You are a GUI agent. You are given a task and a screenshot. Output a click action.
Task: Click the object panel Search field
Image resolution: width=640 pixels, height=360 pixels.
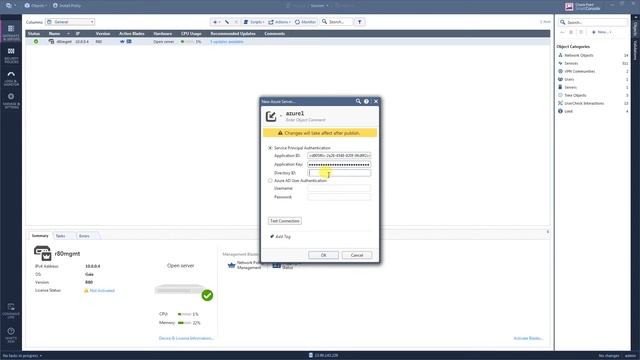coord(592,22)
